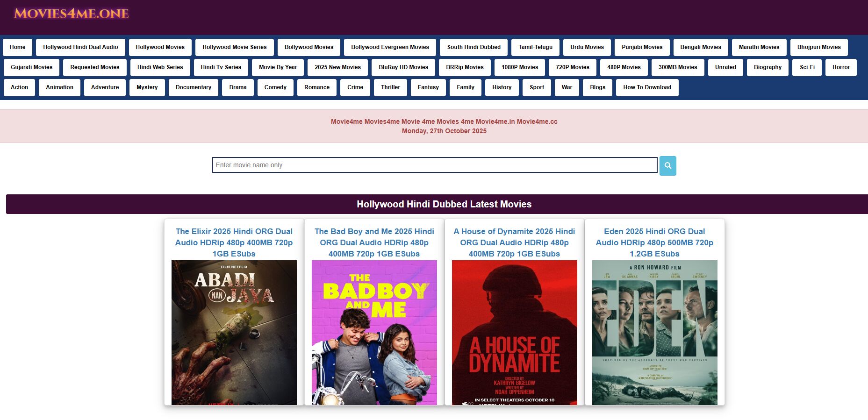
Task: Click the Movies4me.one site logo
Action: (72, 14)
